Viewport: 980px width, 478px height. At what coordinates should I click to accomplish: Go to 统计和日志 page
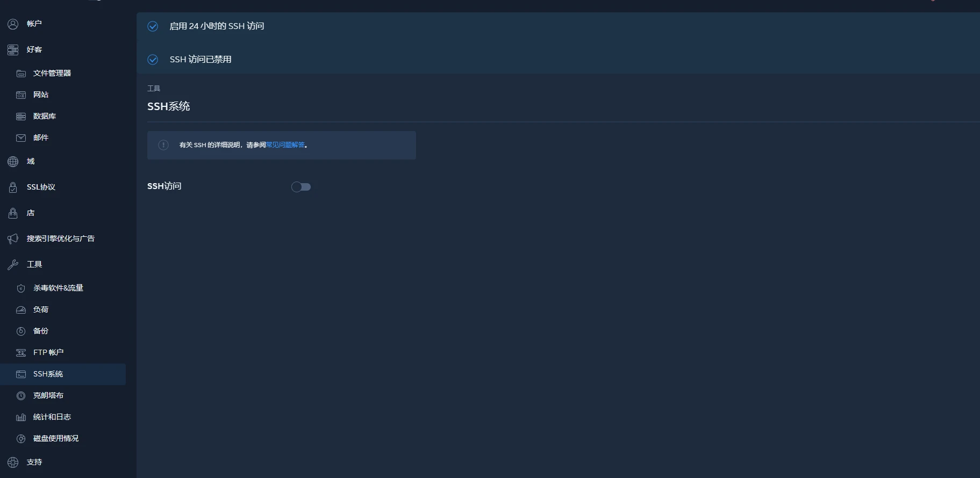(x=52, y=417)
